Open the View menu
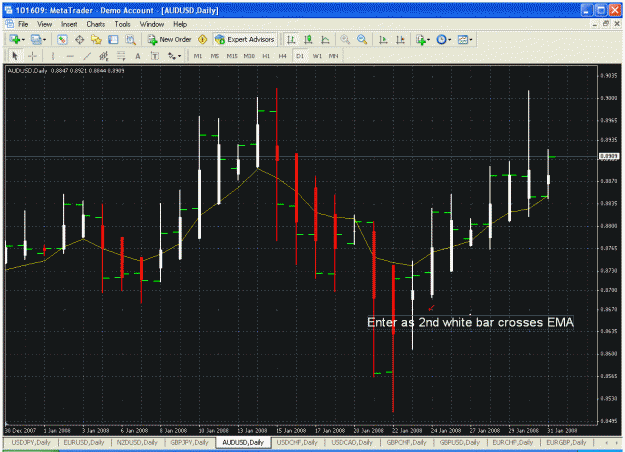 click(45, 24)
